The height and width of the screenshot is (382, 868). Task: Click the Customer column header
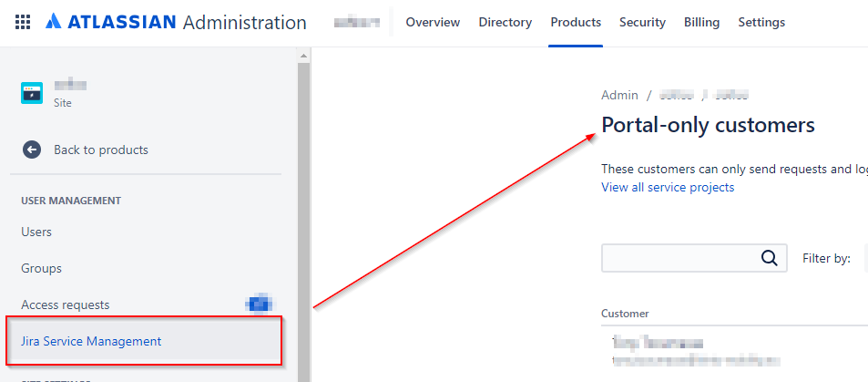(x=625, y=314)
